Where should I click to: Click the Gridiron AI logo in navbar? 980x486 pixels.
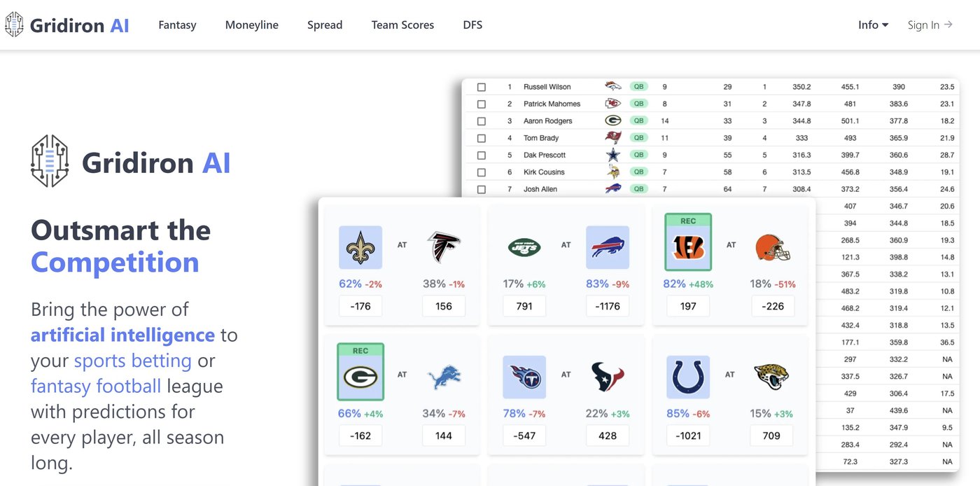tap(66, 25)
